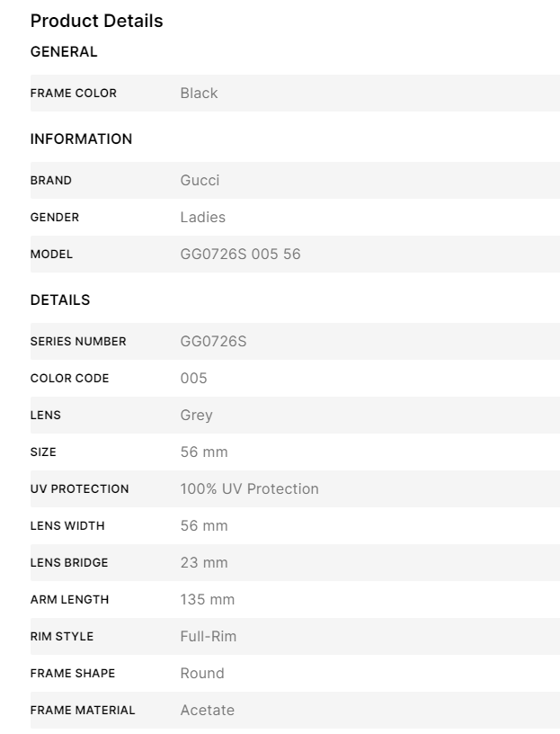This screenshot has width=560, height=734.
Task: Click the Lens Width row value
Action: point(203,526)
